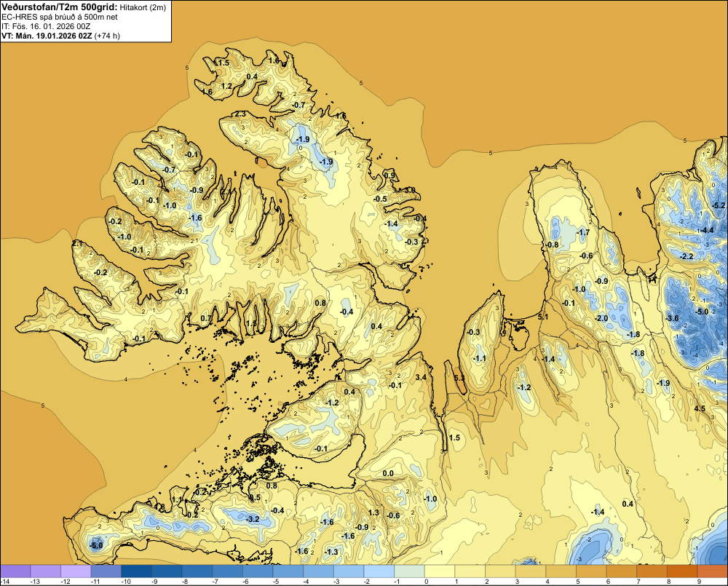Pick the orange swatch between 7 and 8
728x586 pixels.
click(652, 571)
